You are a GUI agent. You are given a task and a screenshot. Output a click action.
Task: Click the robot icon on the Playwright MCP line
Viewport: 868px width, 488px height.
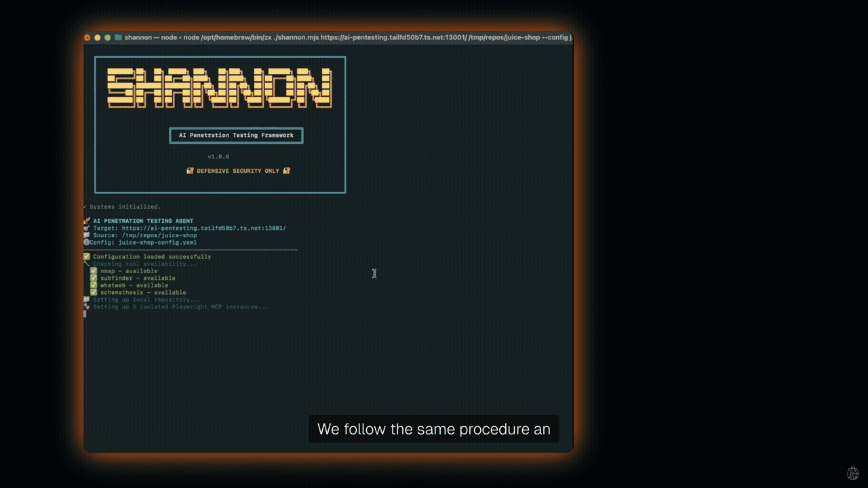pos(86,306)
